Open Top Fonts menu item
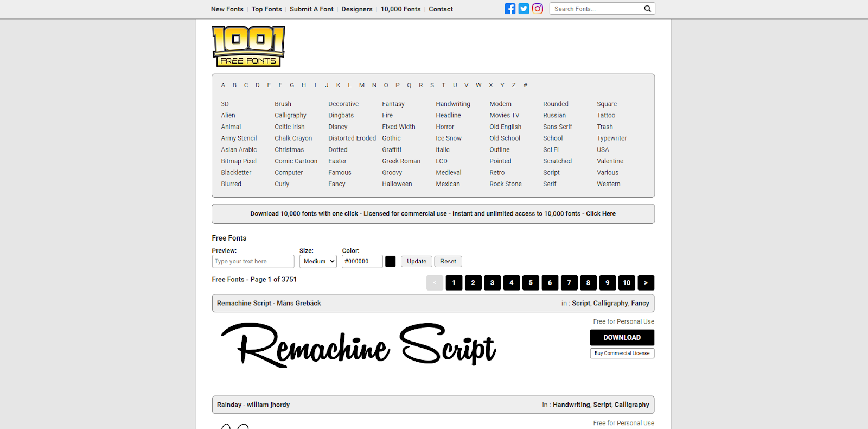This screenshot has width=868, height=429. tap(267, 9)
